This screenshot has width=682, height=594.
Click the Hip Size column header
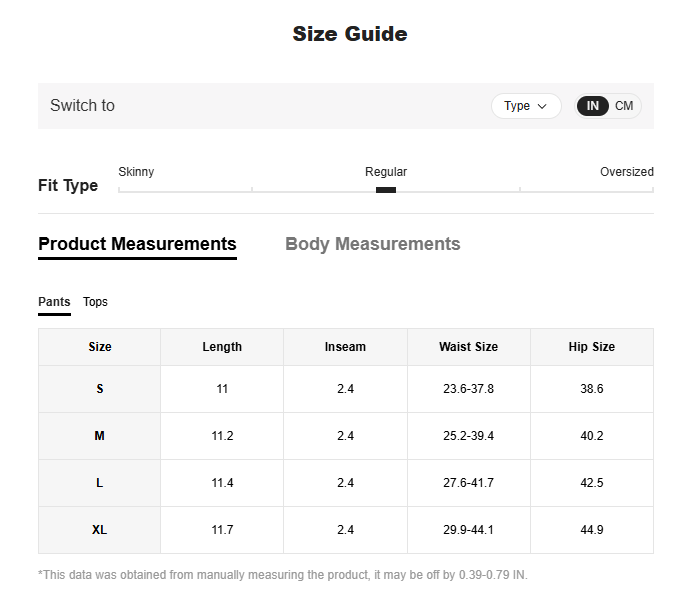(x=592, y=347)
